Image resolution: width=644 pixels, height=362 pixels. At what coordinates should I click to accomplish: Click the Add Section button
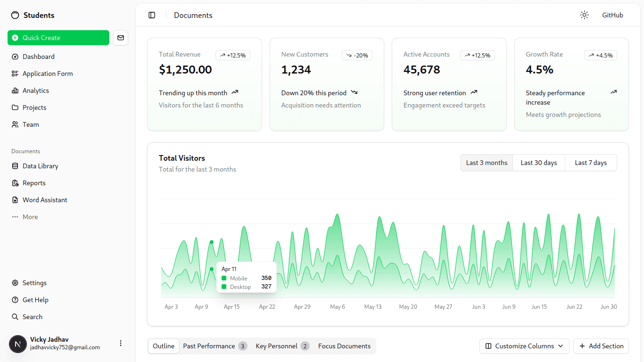[x=601, y=346]
